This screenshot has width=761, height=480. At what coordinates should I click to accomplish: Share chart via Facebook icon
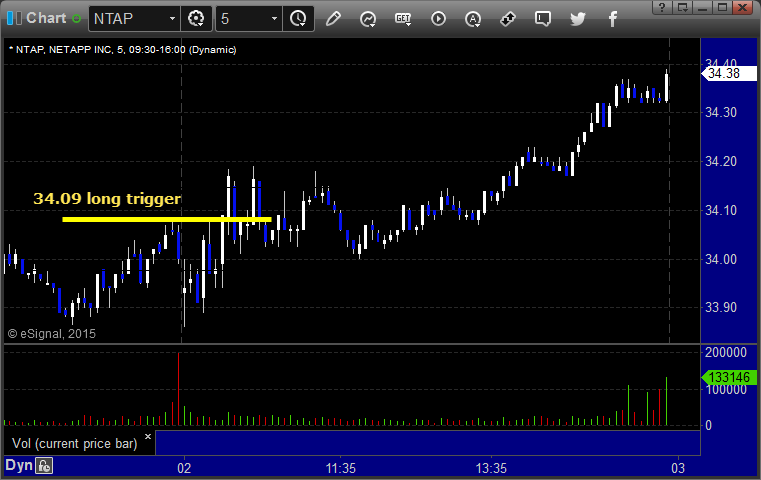click(x=613, y=19)
